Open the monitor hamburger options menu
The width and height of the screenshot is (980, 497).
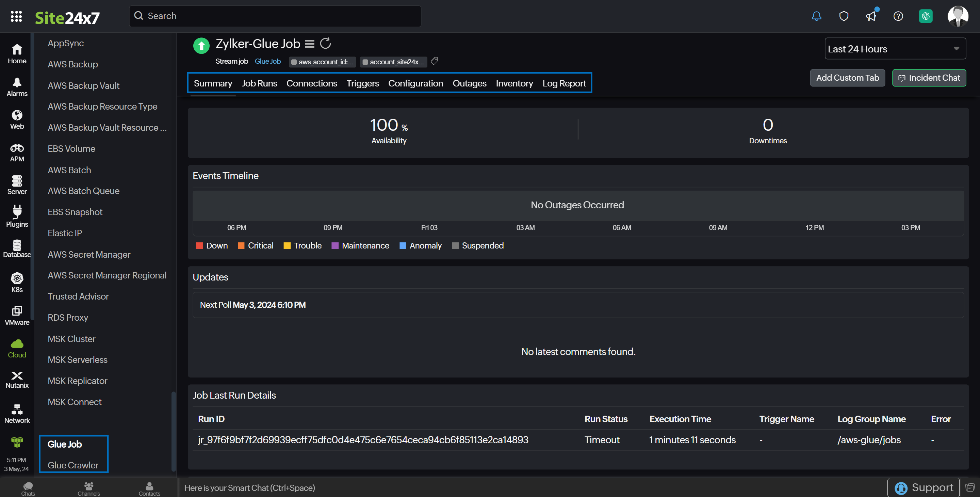[x=310, y=44]
